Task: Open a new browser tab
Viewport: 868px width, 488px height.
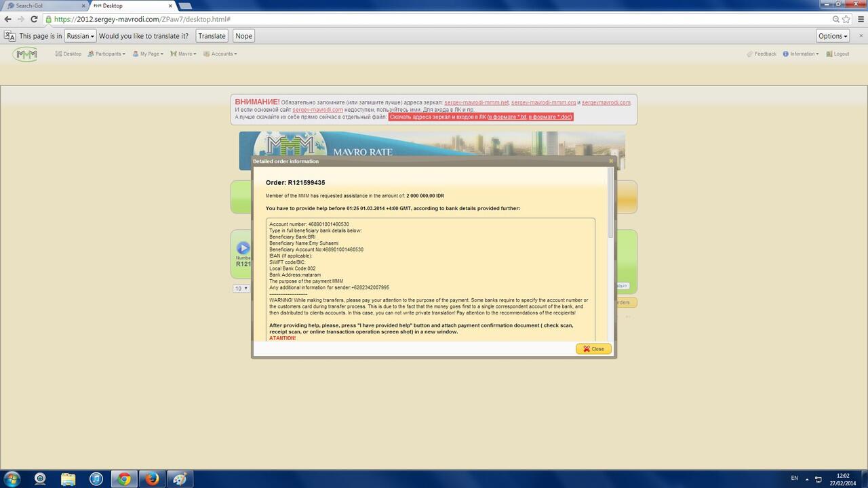Action: point(184,5)
